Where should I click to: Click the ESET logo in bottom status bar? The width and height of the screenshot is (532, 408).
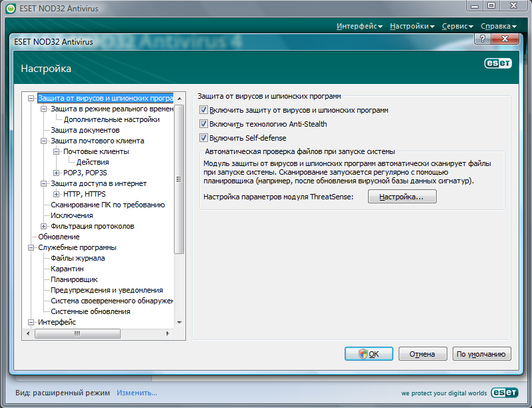pos(504,393)
